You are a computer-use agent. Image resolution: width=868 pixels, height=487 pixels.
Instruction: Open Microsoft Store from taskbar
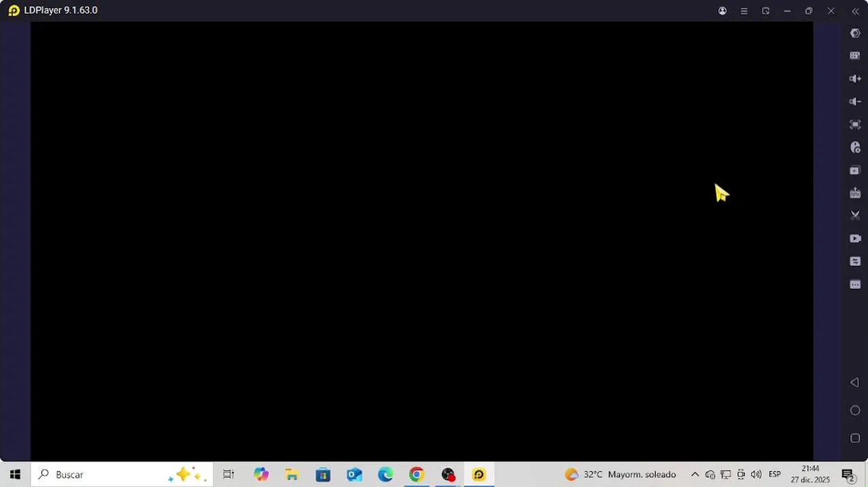323,475
